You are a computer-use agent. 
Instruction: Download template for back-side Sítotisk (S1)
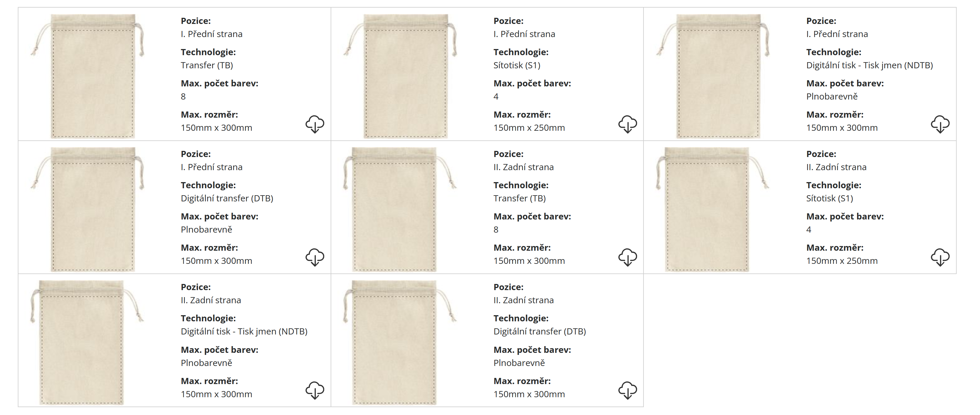pos(940,257)
